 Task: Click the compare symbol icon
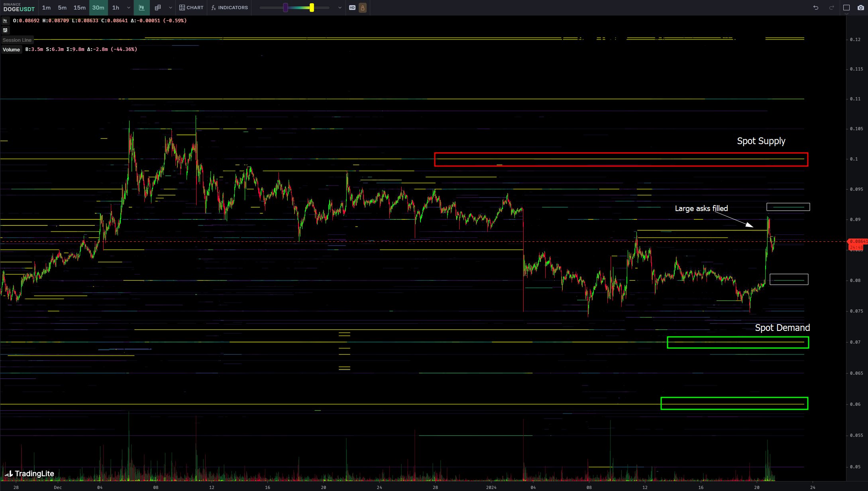(158, 8)
